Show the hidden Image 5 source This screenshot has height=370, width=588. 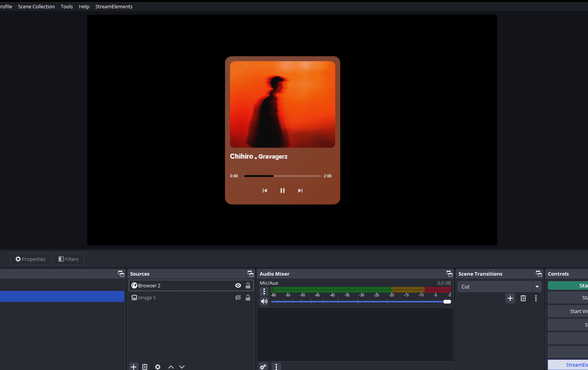238,298
